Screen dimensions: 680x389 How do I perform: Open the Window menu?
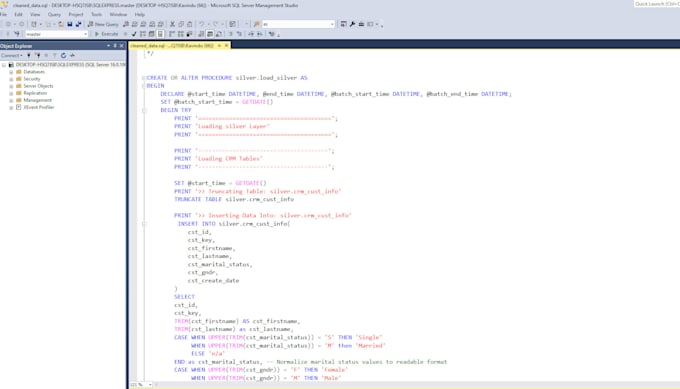(118, 14)
